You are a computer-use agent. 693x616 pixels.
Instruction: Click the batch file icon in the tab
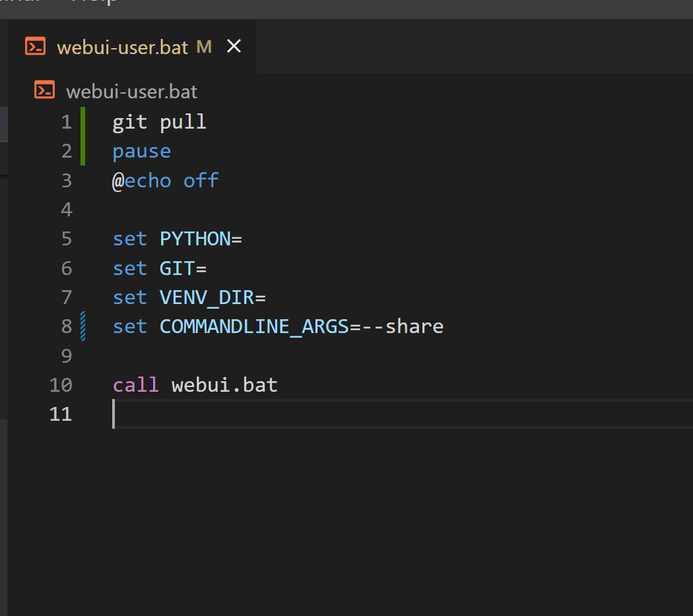pyautogui.click(x=36, y=46)
